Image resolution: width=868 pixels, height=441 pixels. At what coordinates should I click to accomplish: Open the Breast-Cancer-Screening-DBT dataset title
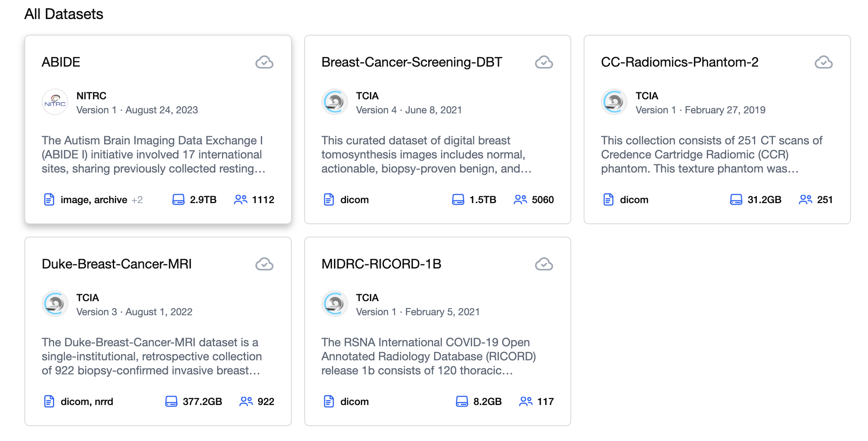[412, 62]
